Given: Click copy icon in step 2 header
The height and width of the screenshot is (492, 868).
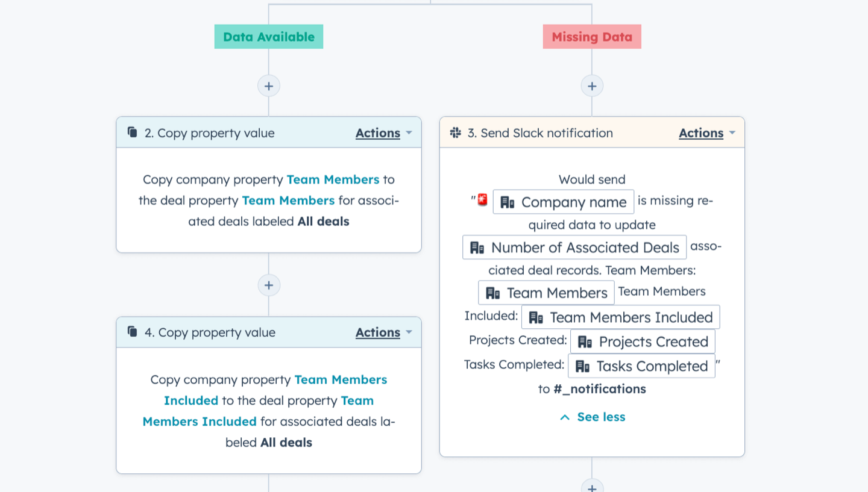Looking at the screenshot, I should (x=132, y=132).
